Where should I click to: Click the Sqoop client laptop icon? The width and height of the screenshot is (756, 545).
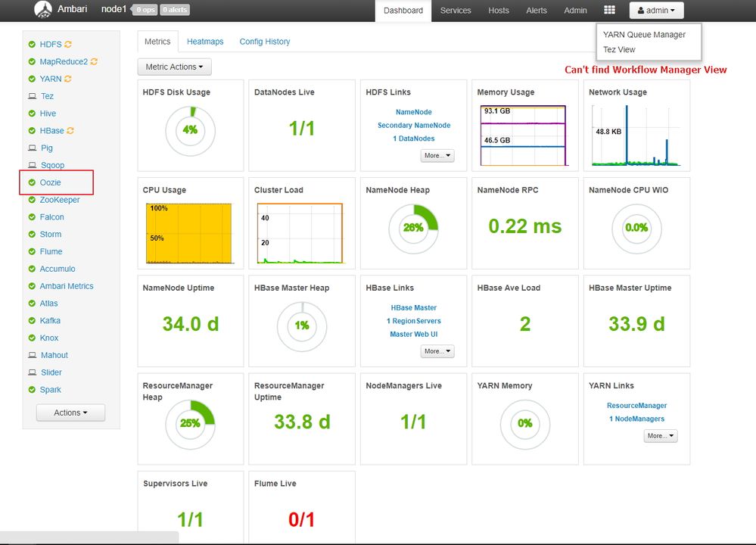coord(33,165)
